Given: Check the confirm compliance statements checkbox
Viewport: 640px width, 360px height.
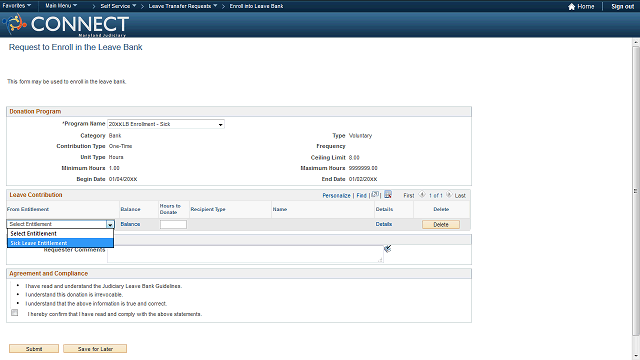Looking at the screenshot, I should 15,313.
